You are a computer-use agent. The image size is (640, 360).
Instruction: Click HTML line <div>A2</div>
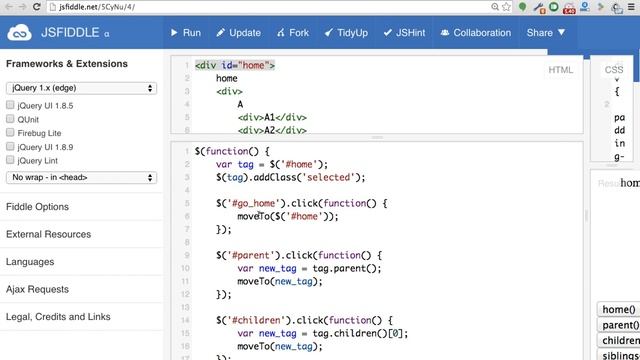tap(272, 130)
